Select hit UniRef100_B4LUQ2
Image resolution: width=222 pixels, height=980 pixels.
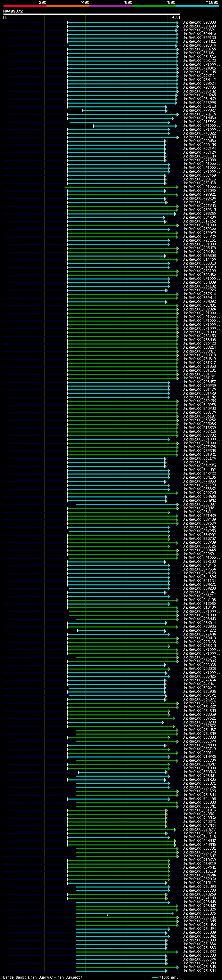tap(199, 470)
